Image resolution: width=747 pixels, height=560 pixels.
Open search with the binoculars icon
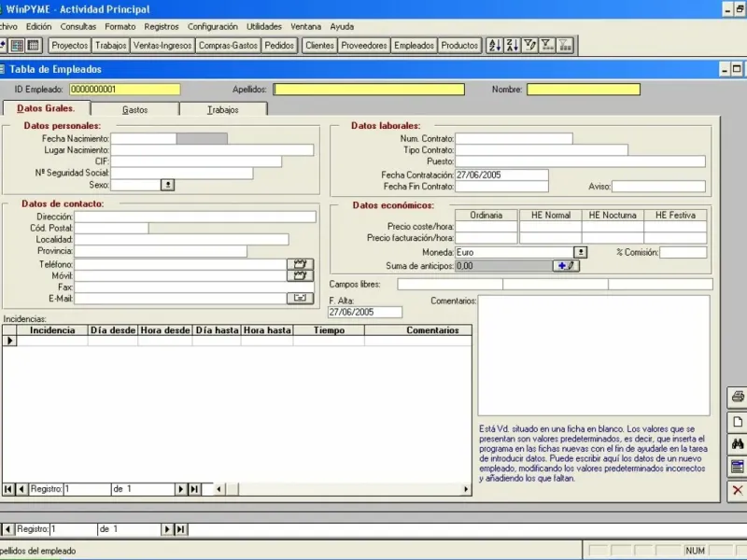coord(737,444)
